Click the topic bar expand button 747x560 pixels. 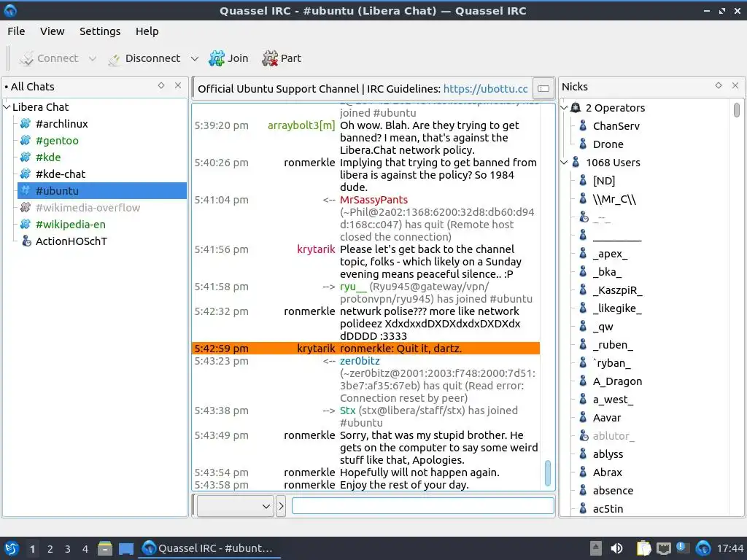[543, 88]
